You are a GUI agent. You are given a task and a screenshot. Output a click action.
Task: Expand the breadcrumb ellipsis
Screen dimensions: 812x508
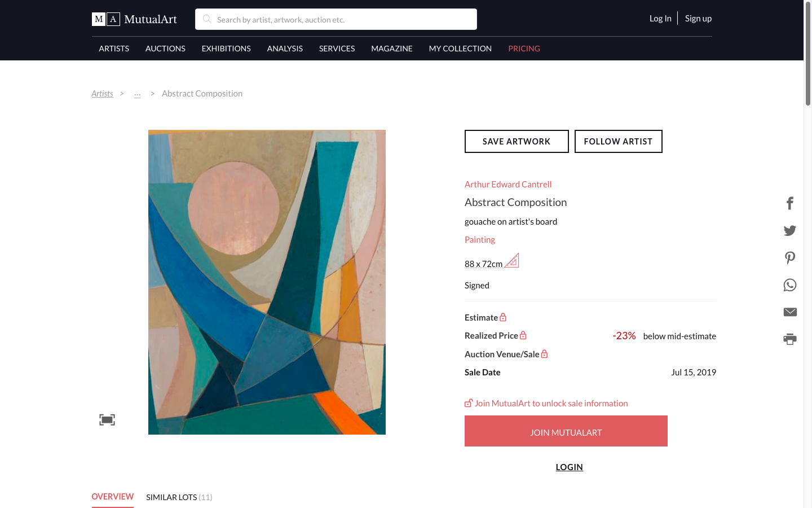(x=138, y=94)
